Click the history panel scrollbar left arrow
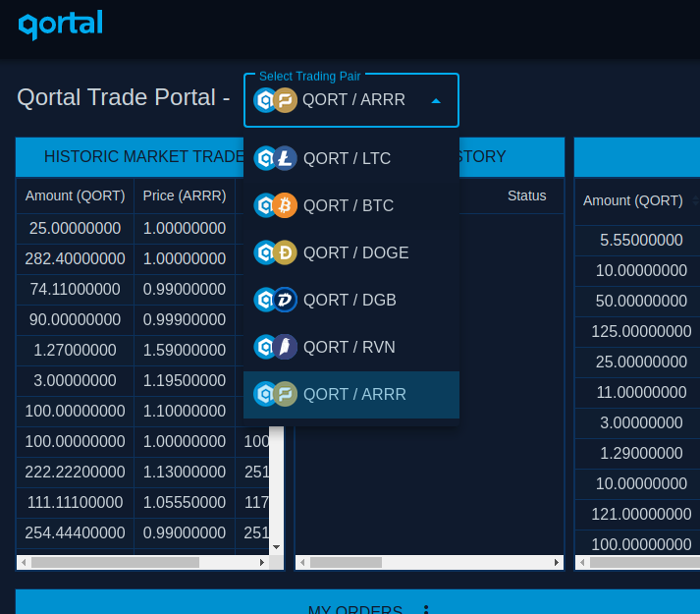The width and height of the screenshot is (700, 614). coord(302,562)
